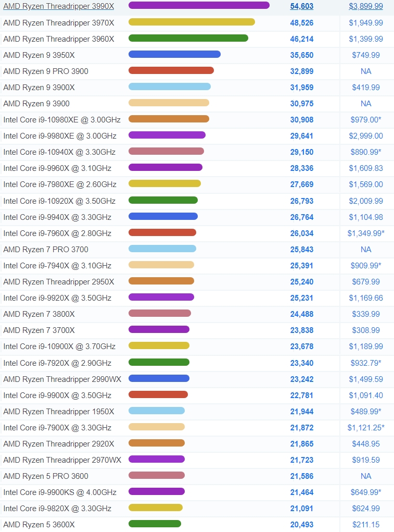Open AMD Ryzen Threadripper 2970WX CPU name

coord(62,461)
